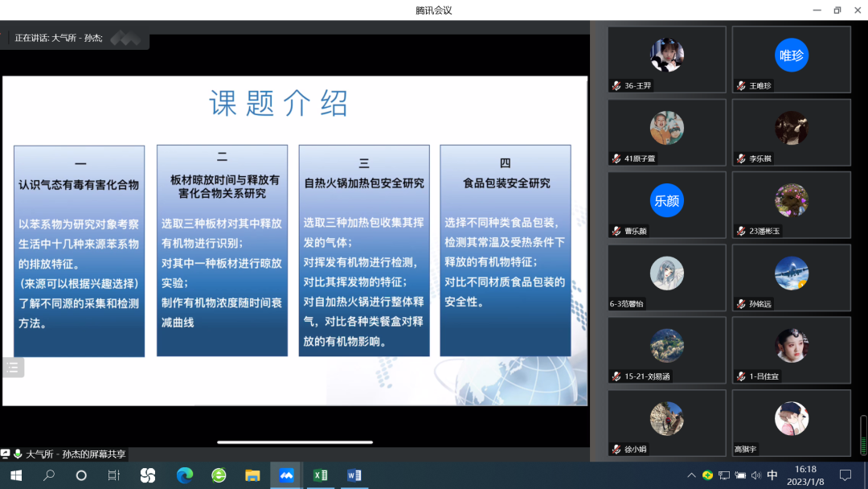Open File Explorer from the taskbar

coord(253,475)
